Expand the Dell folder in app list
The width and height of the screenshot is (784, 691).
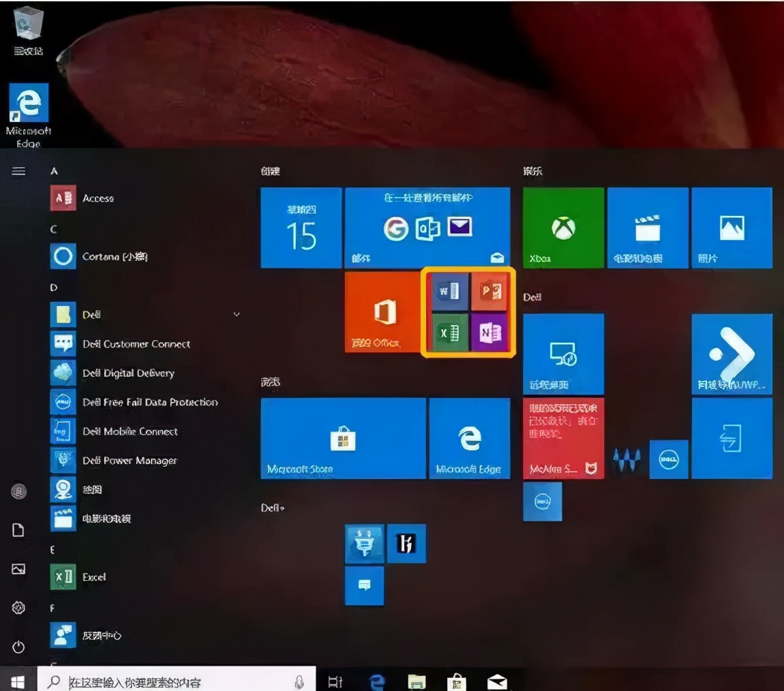(237, 315)
